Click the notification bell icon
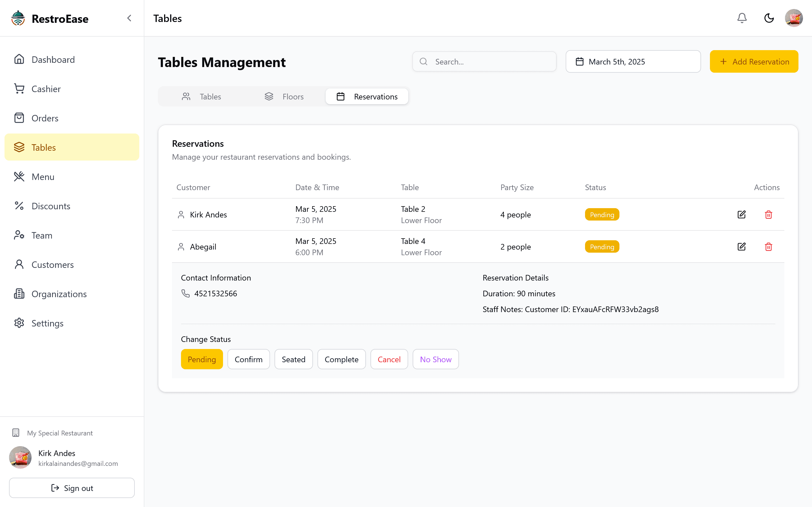Viewport: 812px width, 507px height. pyautogui.click(x=742, y=18)
